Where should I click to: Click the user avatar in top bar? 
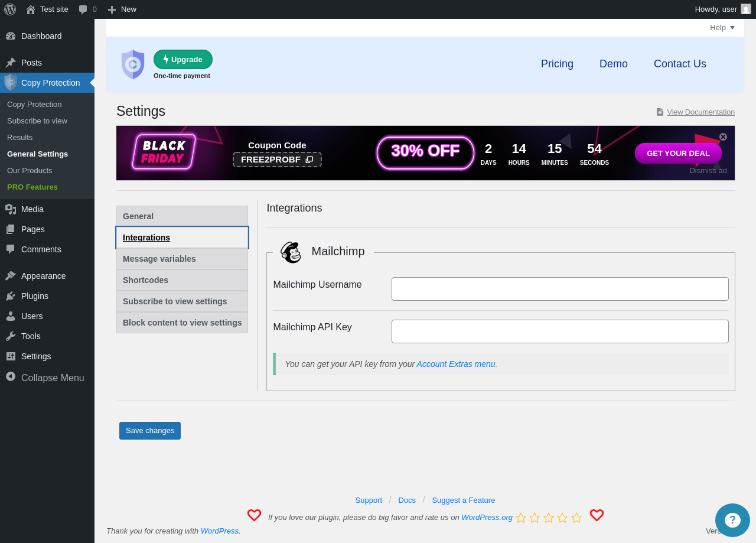click(x=746, y=9)
